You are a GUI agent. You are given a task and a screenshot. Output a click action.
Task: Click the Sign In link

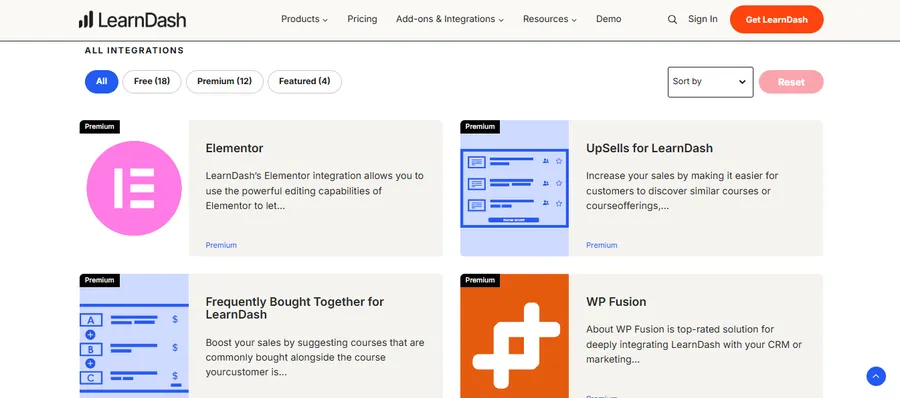[x=703, y=19]
